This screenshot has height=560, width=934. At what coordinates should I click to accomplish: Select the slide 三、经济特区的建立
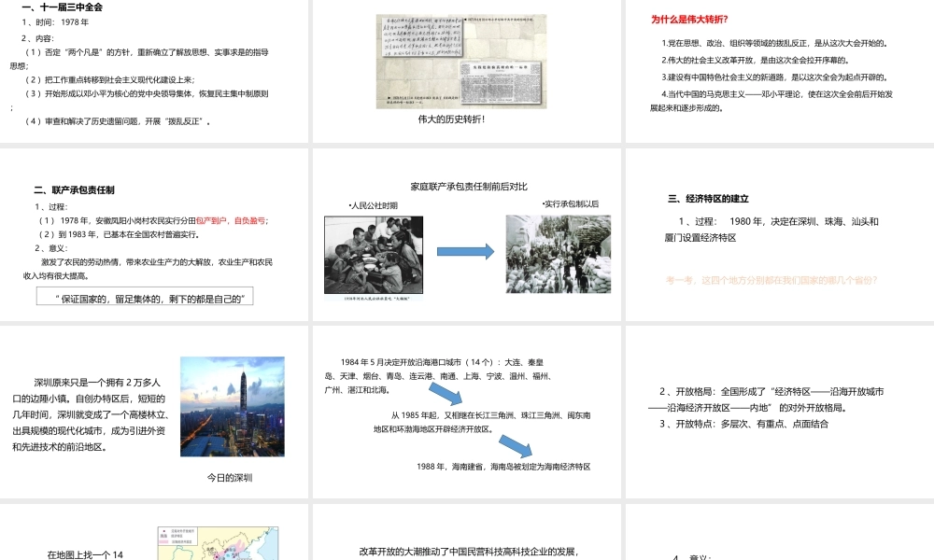pos(780,234)
